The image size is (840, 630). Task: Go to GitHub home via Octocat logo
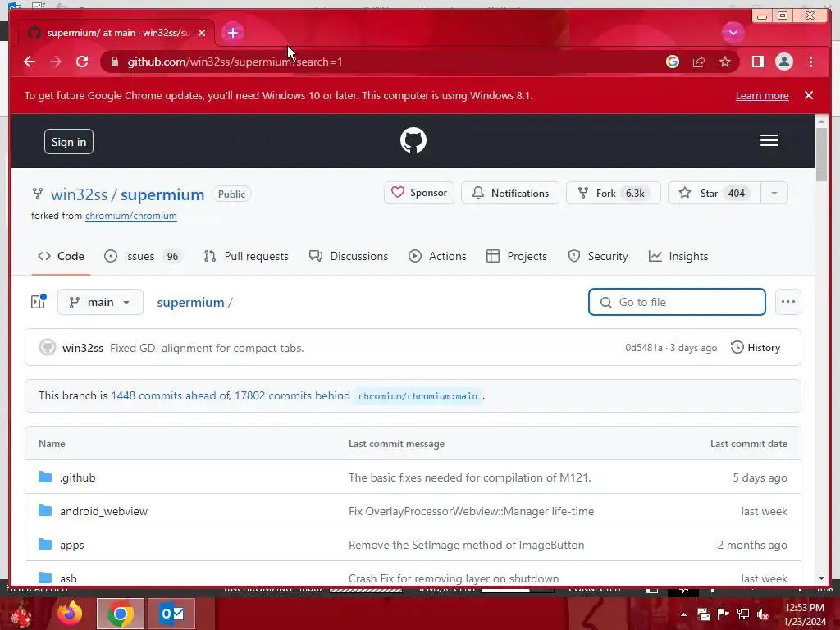(413, 140)
